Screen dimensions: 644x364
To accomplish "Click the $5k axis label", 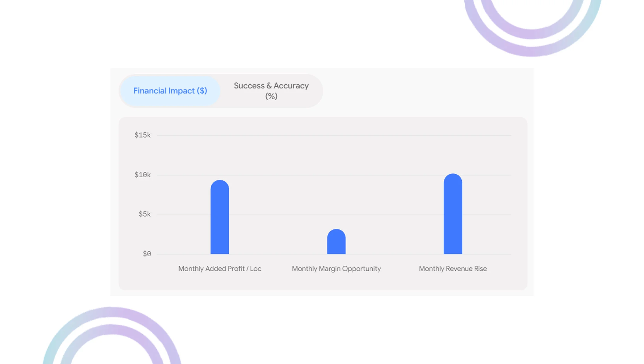I will pos(144,214).
